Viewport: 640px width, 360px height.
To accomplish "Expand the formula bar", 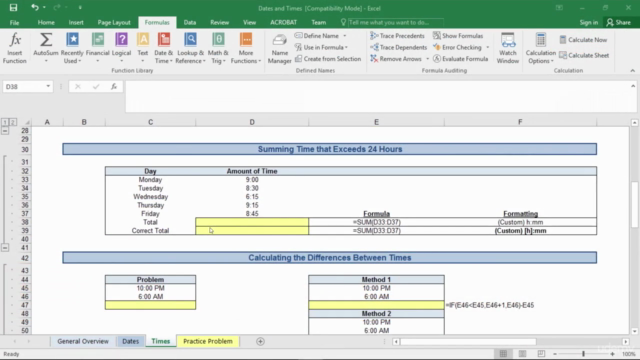I will pos(633,86).
